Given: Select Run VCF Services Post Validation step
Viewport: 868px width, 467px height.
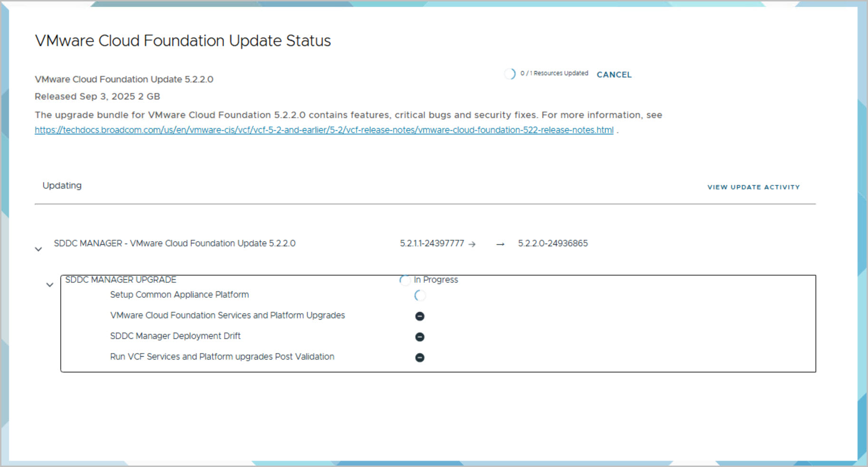Looking at the screenshot, I should [x=222, y=357].
